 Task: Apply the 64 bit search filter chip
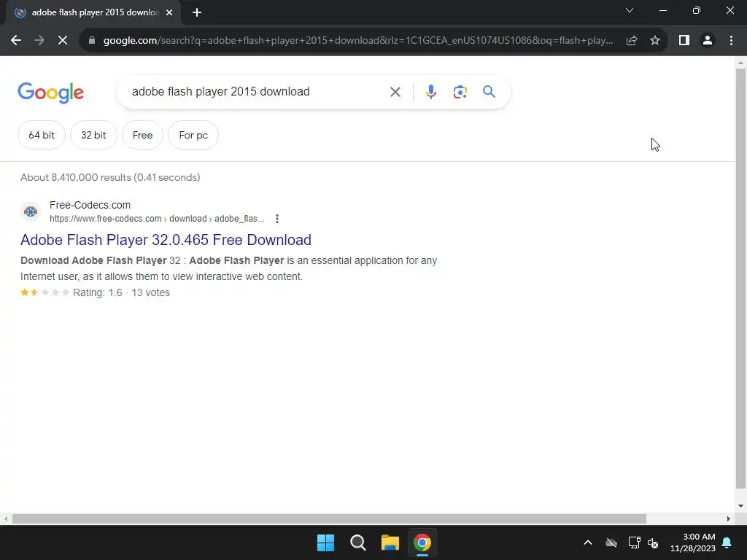(x=42, y=135)
